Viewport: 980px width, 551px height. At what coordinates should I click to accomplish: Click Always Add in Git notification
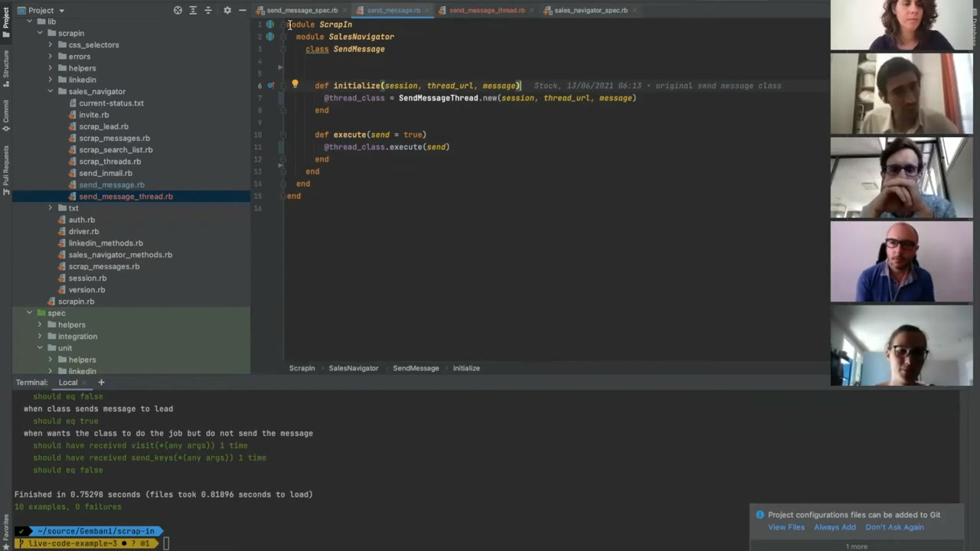point(835,527)
